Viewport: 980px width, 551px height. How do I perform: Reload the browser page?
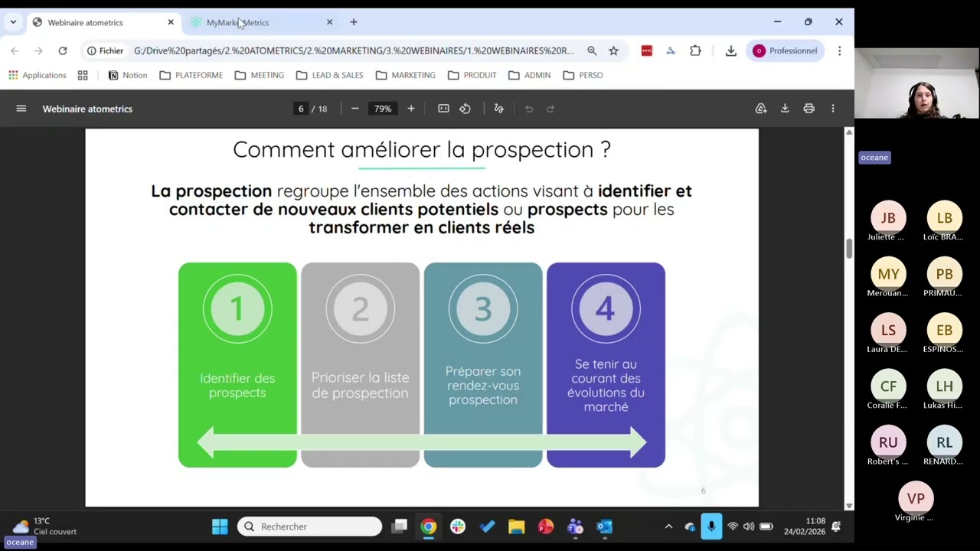pos(63,51)
